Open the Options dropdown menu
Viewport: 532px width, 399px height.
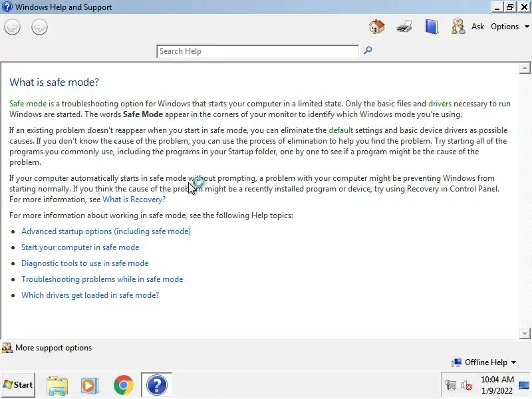point(509,27)
